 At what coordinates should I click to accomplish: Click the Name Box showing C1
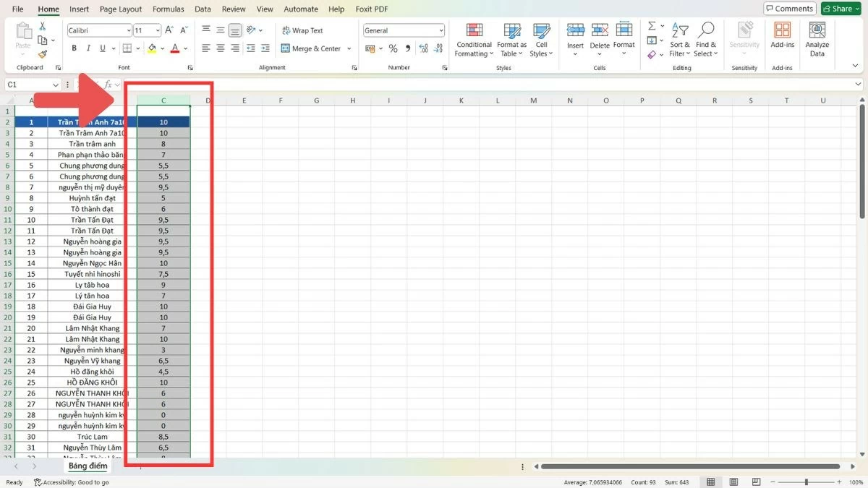pos(29,84)
